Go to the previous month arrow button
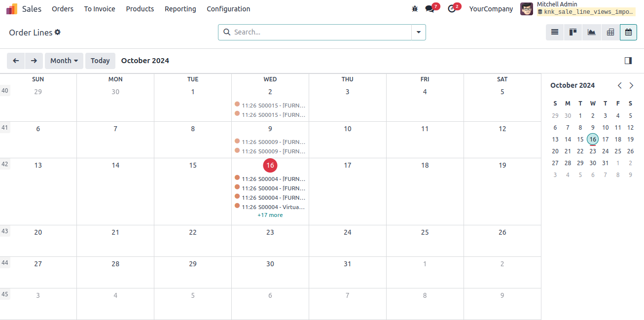 click(x=16, y=61)
